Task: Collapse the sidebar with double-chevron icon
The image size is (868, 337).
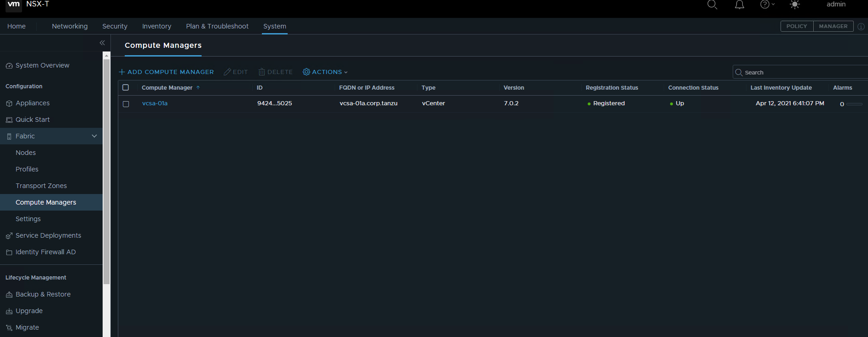Action: [102, 43]
